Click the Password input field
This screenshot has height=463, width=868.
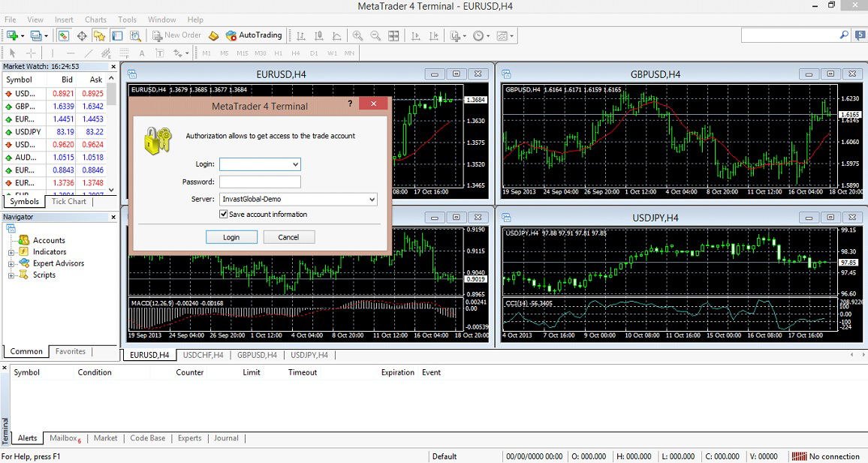[261, 182]
